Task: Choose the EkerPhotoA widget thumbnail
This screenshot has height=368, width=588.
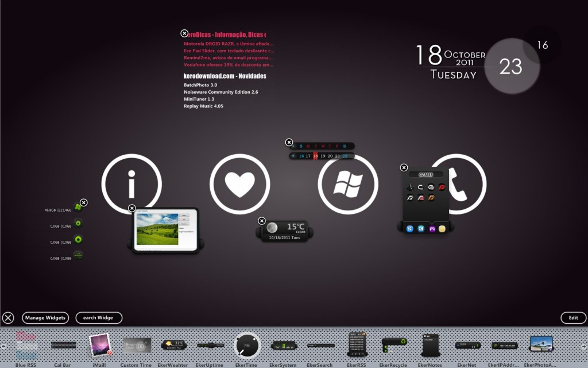Action: click(541, 344)
